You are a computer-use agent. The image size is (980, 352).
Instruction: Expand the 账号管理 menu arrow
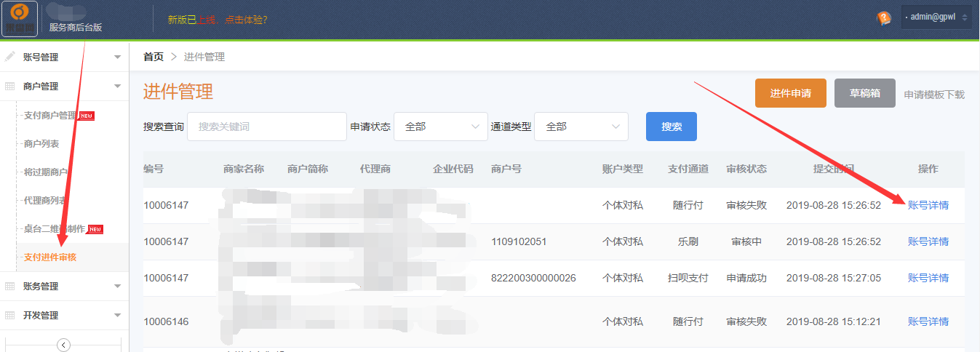(117, 57)
